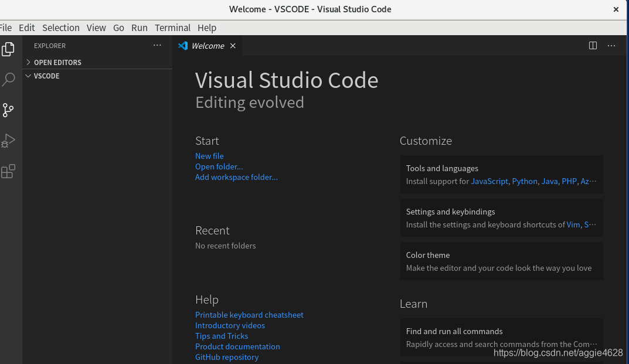
Task: Open the Explorer view in activity bar
Action: 8,49
